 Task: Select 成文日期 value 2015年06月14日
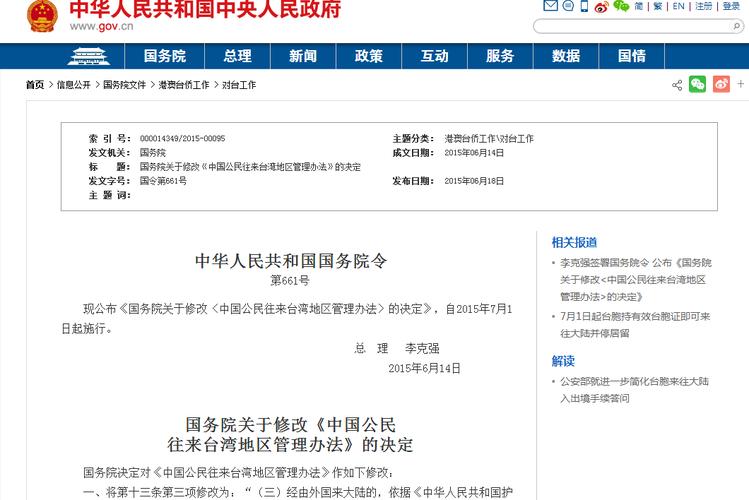[474, 153]
